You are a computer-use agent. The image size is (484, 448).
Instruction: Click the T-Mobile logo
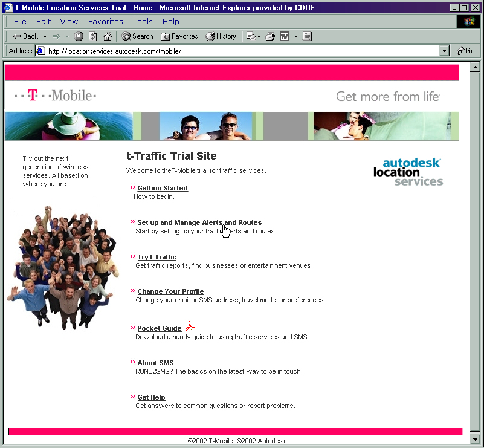[x=55, y=96]
